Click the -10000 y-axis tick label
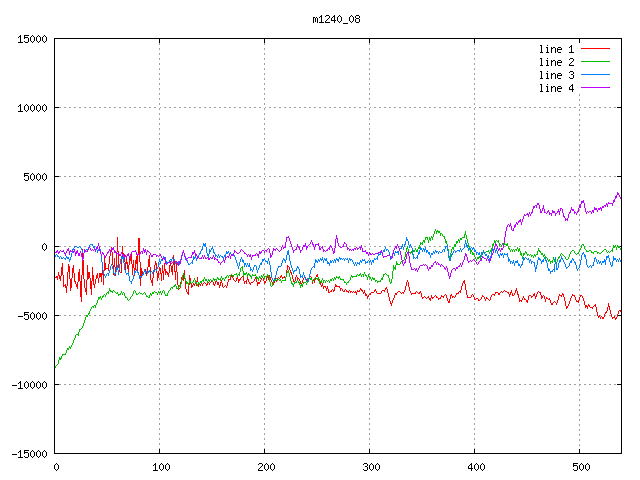Screen dimensions: 640x480 (x=29, y=384)
